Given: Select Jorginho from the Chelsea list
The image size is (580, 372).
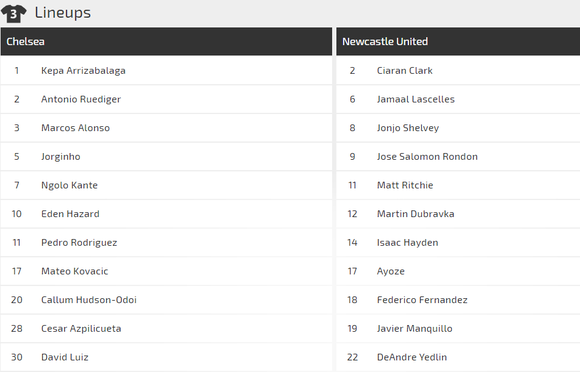Looking at the screenshot, I should [x=61, y=156].
